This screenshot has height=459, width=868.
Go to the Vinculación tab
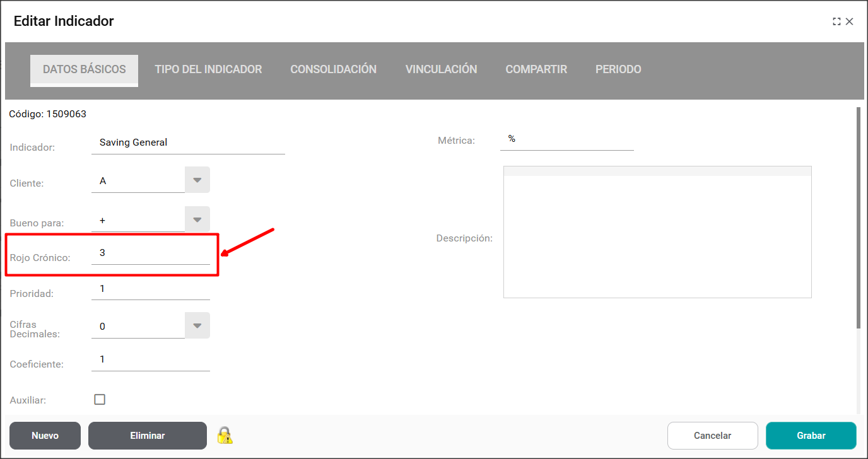tap(441, 69)
